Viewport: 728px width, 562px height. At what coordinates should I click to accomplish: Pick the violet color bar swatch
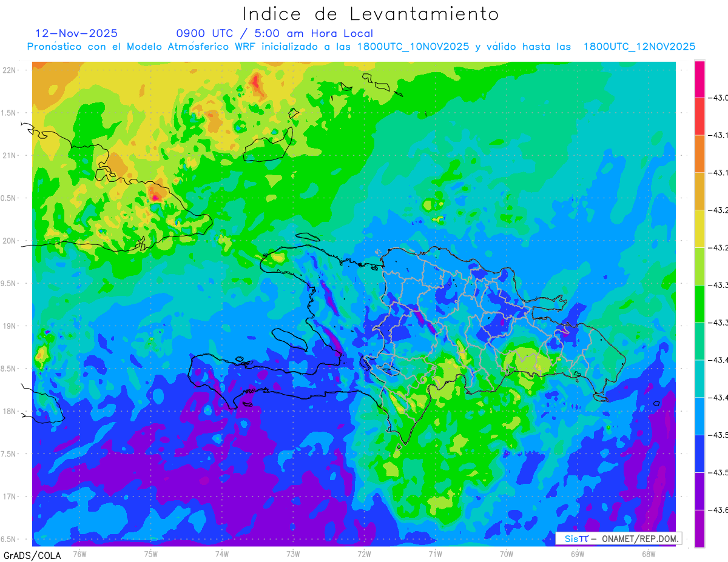tap(699, 491)
